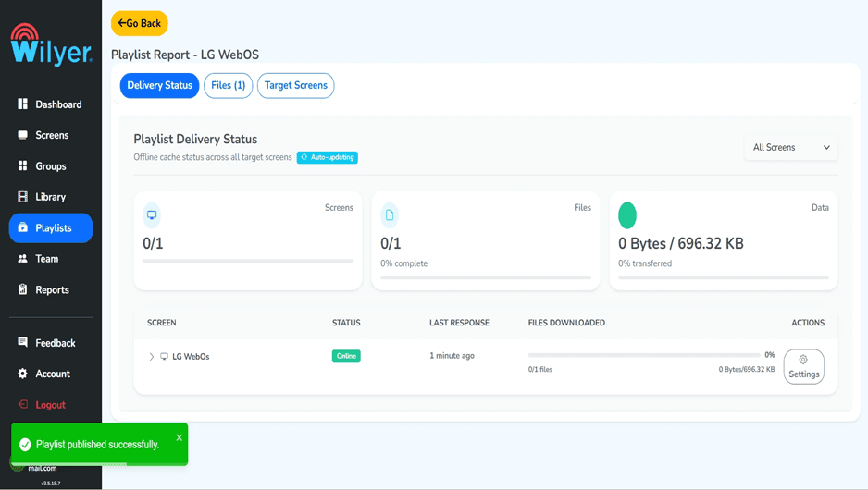This screenshot has width=868, height=490.
Task: Click the Wilyer logo
Action: point(51,44)
